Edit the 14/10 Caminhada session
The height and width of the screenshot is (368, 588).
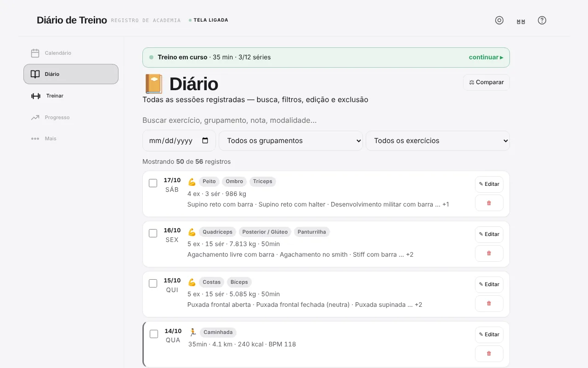coord(489,334)
